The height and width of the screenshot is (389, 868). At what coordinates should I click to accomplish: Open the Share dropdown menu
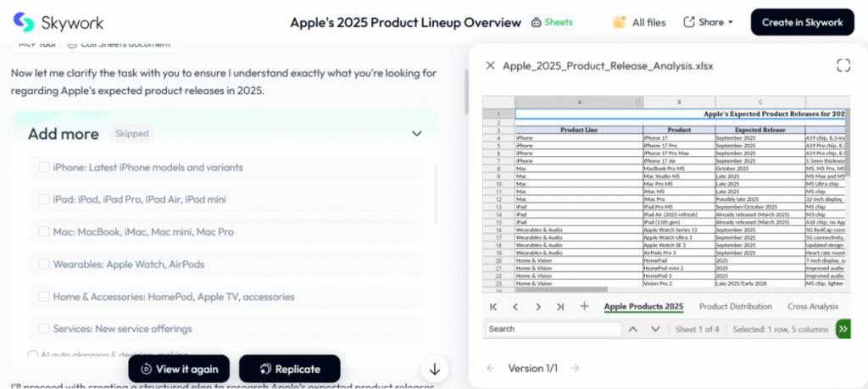pyautogui.click(x=709, y=23)
